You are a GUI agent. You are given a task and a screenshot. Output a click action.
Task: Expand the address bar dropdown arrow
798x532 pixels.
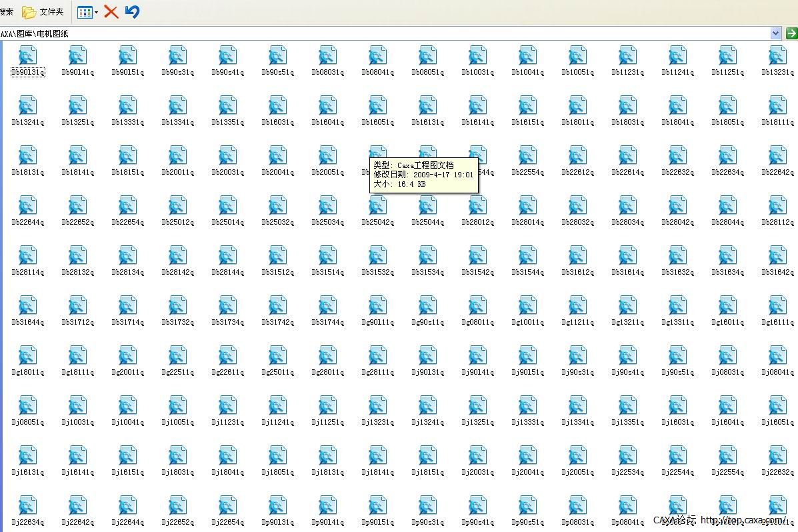point(775,33)
